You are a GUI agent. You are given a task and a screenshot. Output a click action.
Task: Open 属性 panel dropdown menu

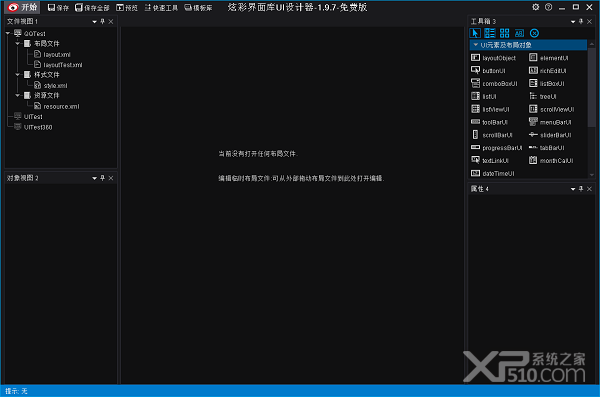click(x=573, y=189)
